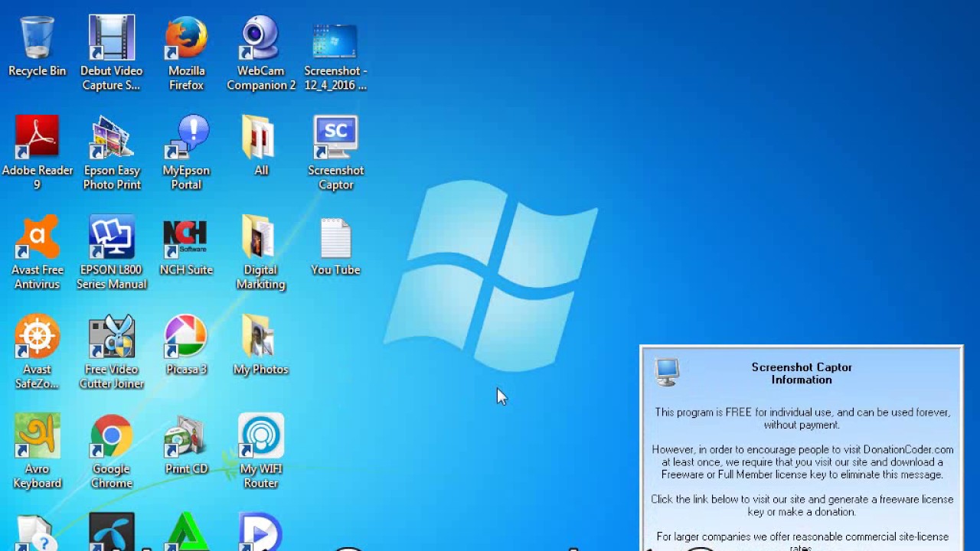Launch WebCam Companion 2

click(261, 54)
